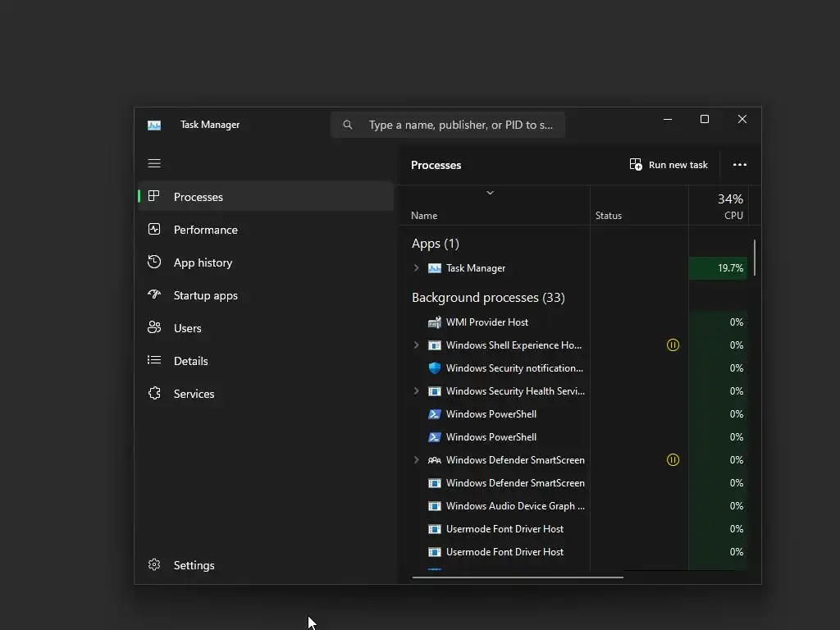Click the first Usermode Font Driver Host icon
The image size is (840, 630).
point(435,529)
